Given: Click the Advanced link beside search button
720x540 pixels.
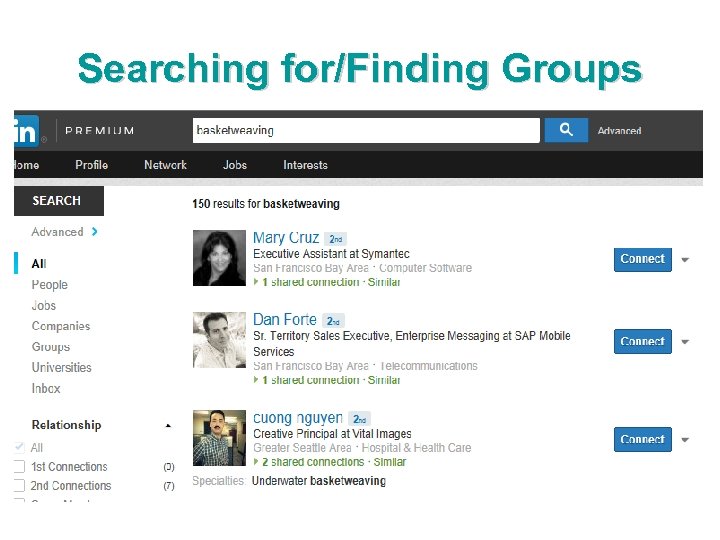Looking at the screenshot, I should [619, 131].
